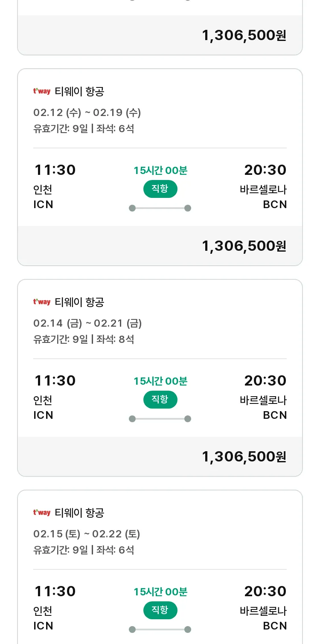Tap t'way logo on 02.14 flight card

[42, 302]
